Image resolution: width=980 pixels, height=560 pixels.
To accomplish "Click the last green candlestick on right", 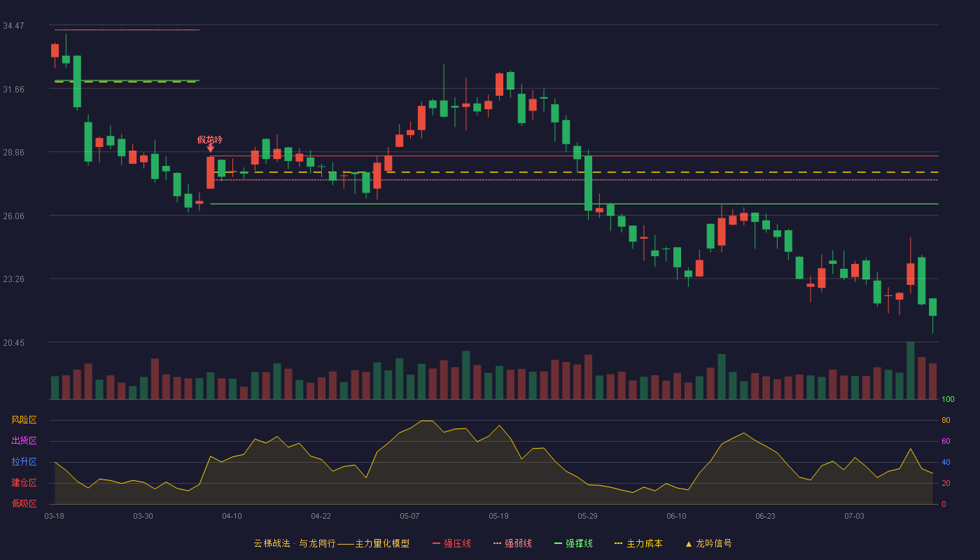I will coord(933,307).
